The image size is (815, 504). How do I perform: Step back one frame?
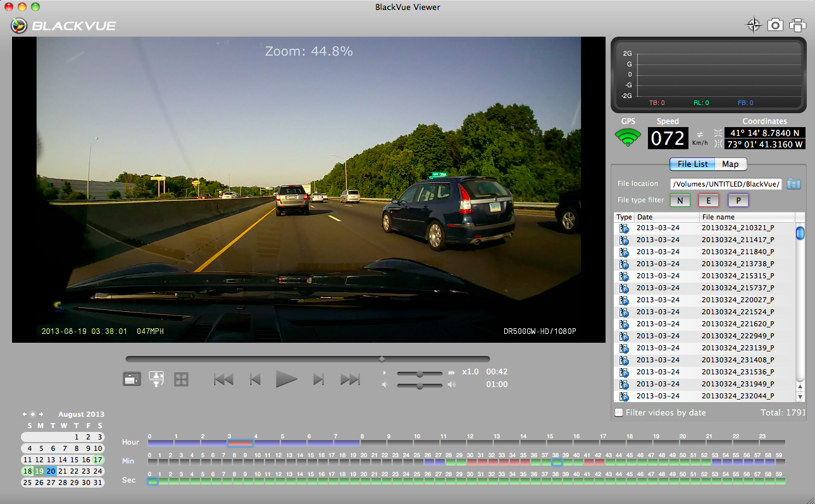tap(255, 379)
